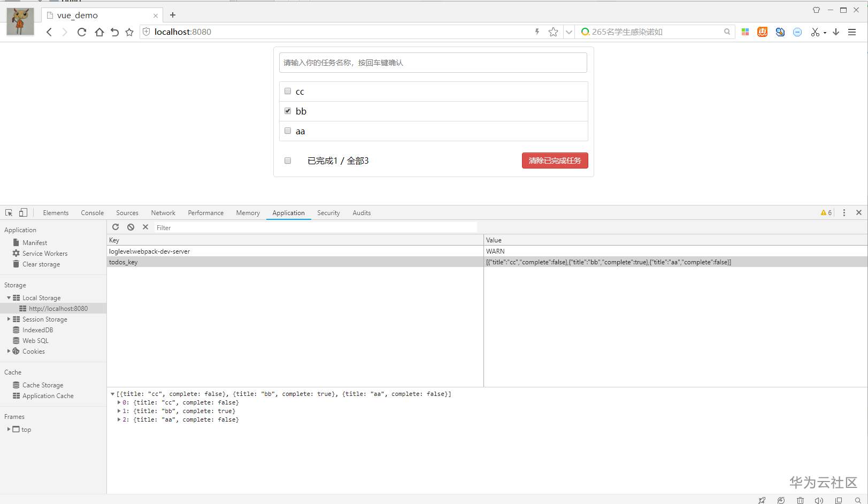The height and width of the screenshot is (504, 868).
Task: Open Application Cache in the sidebar
Action: click(48, 395)
